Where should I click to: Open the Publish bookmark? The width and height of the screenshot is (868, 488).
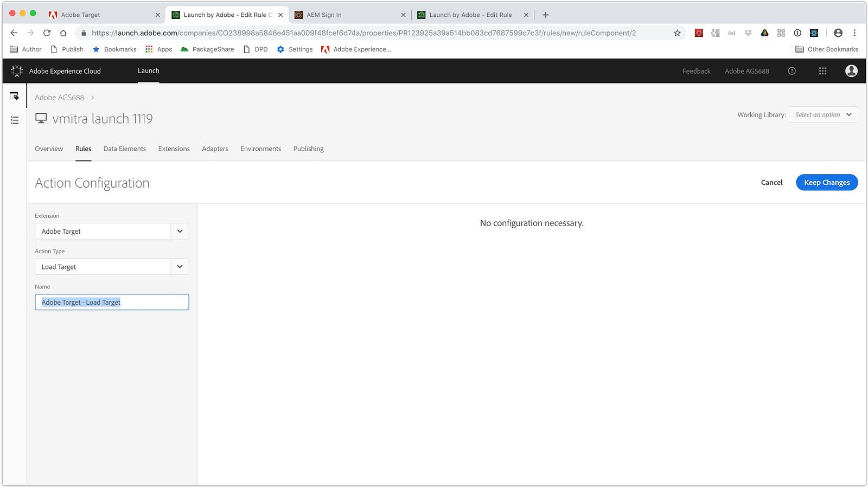67,49
